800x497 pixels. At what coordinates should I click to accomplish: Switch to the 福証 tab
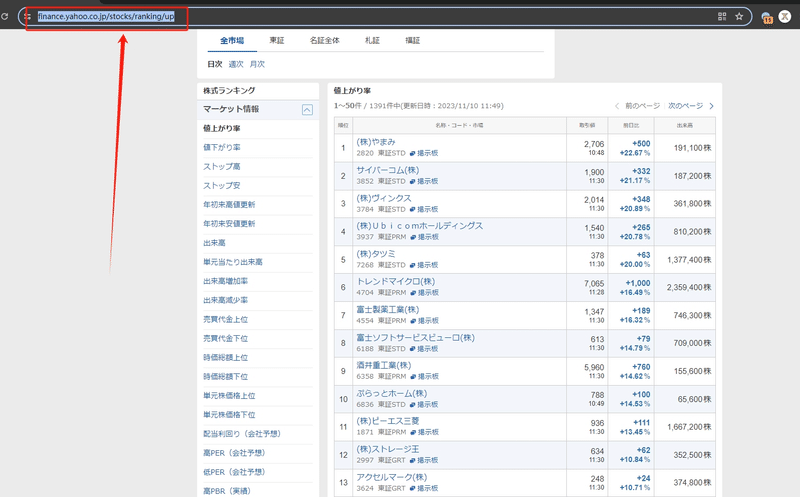pyautogui.click(x=412, y=40)
